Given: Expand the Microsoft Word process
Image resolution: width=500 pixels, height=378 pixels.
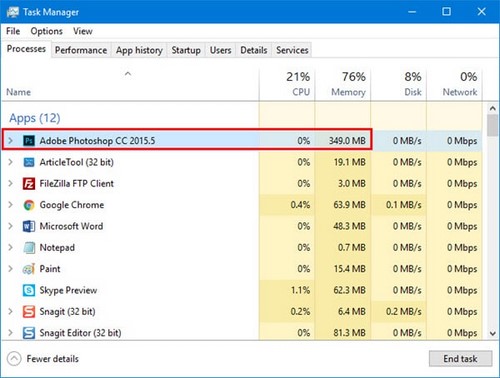Looking at the screenshot, I should 10,226.
